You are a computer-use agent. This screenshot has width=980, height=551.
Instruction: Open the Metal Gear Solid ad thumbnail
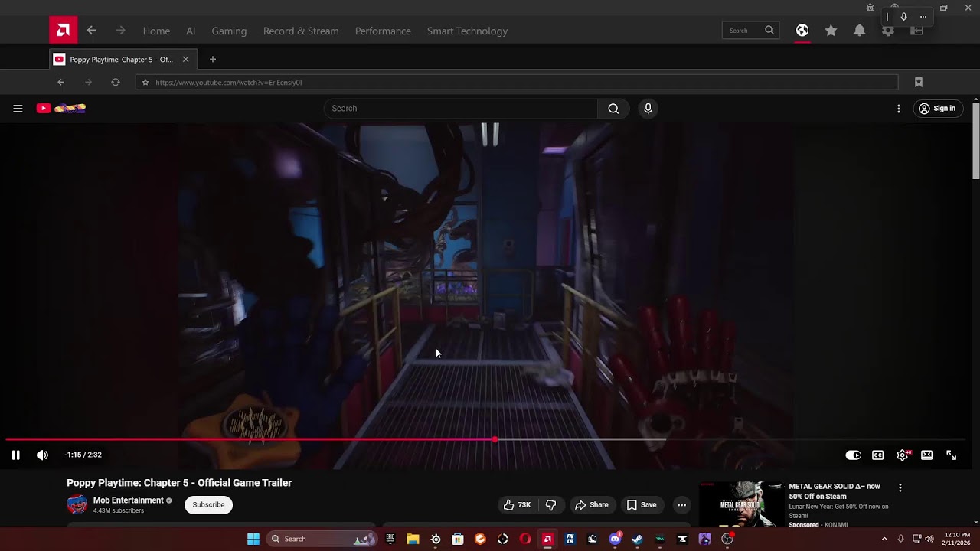(742, 504)
